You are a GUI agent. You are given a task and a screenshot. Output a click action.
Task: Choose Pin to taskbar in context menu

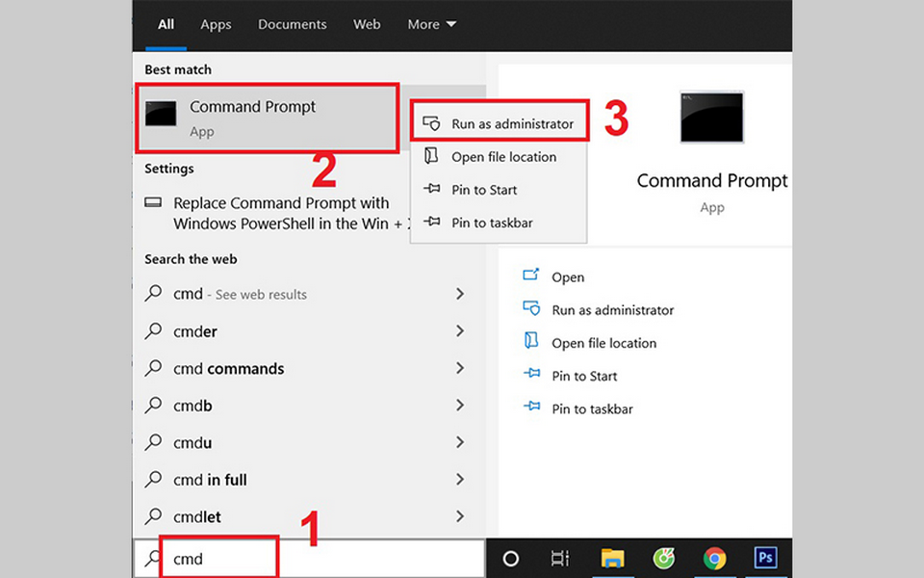point(500,223)
